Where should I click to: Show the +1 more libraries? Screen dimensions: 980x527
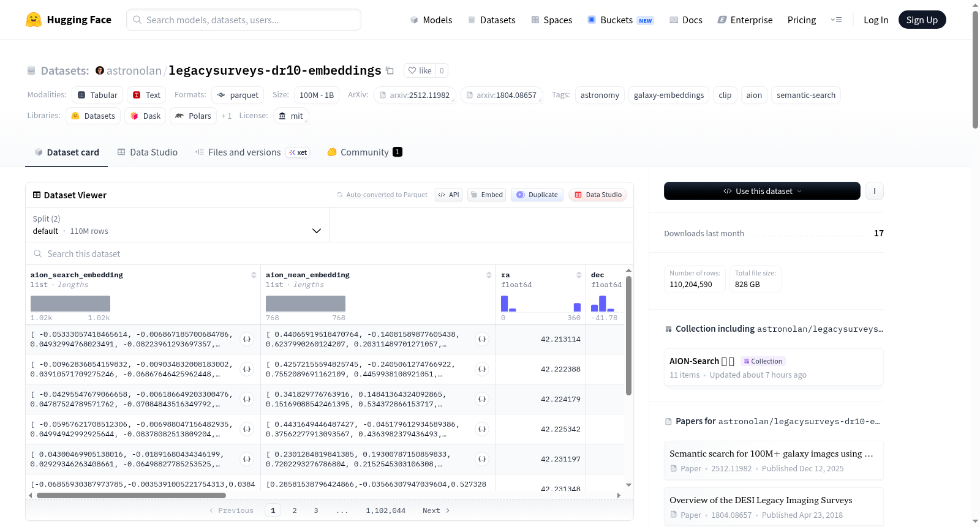point(227,116)
